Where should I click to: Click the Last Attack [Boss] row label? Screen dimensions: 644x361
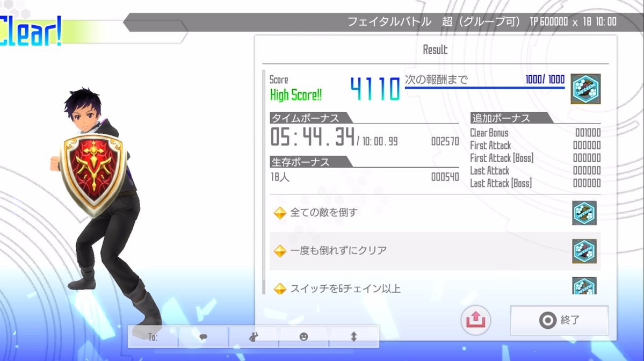[x=501, y=183]
